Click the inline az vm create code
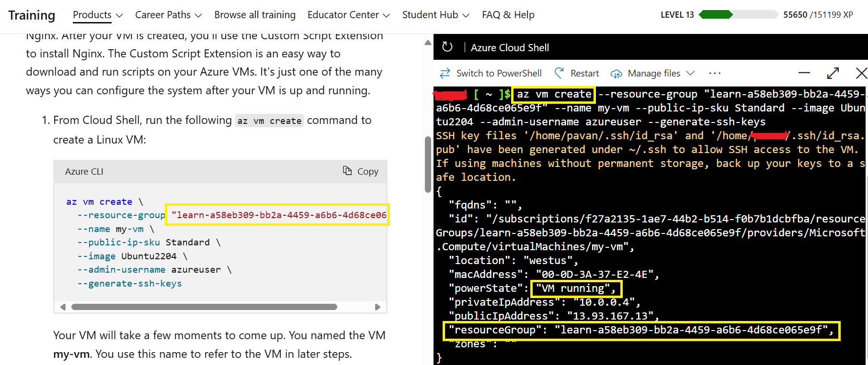This screenshot has height=365, width=868. pyautogui.click(x=270, y=121)
